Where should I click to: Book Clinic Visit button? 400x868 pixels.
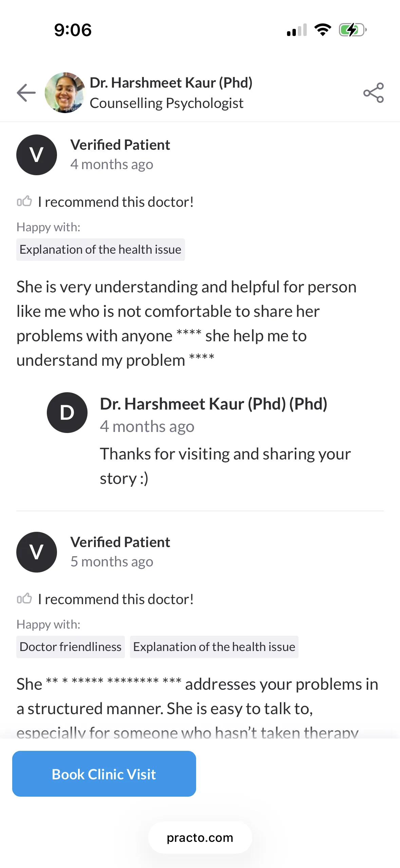coord(104,774)
